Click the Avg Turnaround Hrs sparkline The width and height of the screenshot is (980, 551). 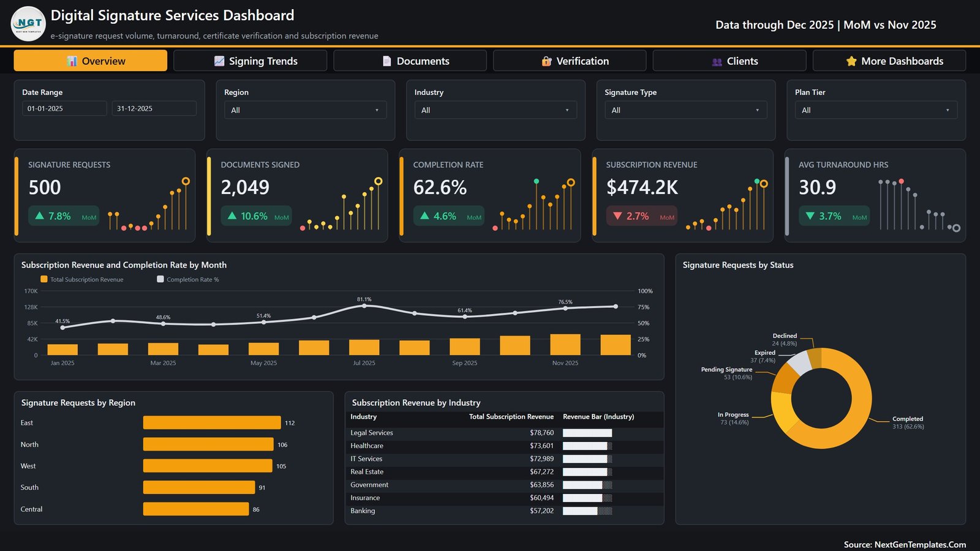pos(919,205)
